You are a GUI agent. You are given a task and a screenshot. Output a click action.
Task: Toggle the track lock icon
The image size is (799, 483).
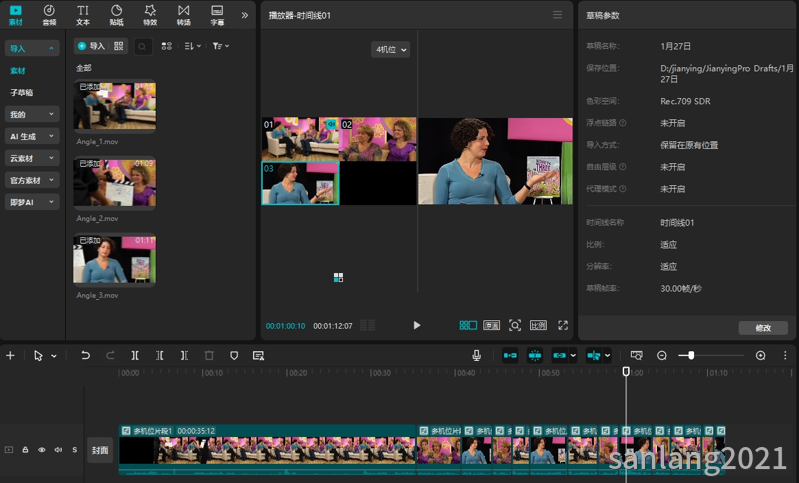tap(26, 450)
